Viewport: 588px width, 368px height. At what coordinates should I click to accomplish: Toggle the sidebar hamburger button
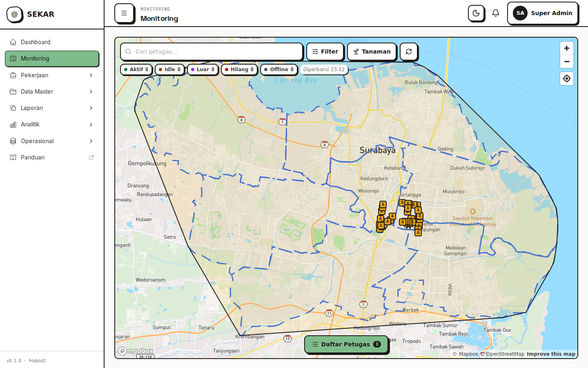click(124, 13)
